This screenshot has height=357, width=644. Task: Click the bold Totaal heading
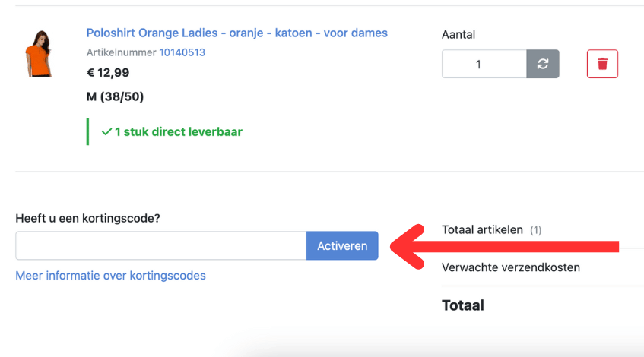pyautogui.click(x=462, y=305)
